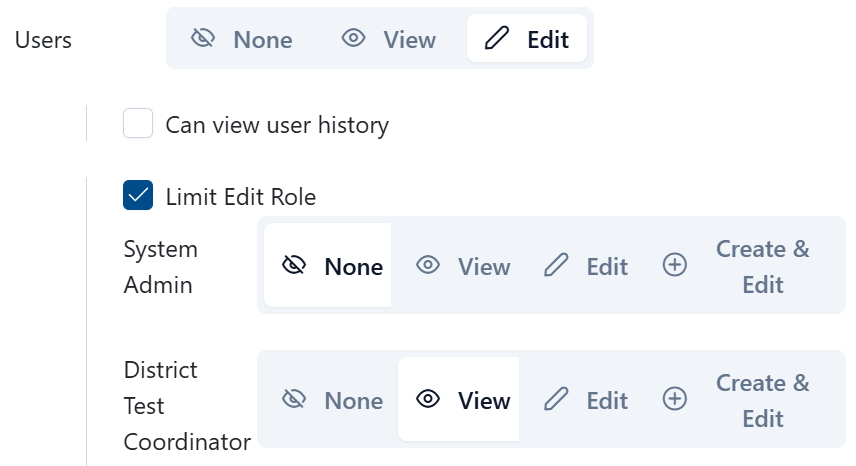The image size is (856, 466).
Task: Set District Test Coordinator to None
Action: click(x=353, y=401)
